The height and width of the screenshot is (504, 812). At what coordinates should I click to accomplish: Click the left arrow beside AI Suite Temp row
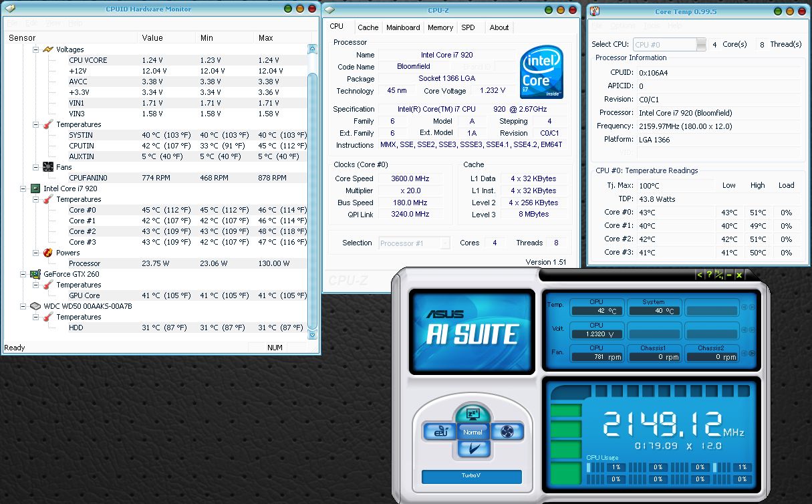pyautogui.click(x=745, y=307)
